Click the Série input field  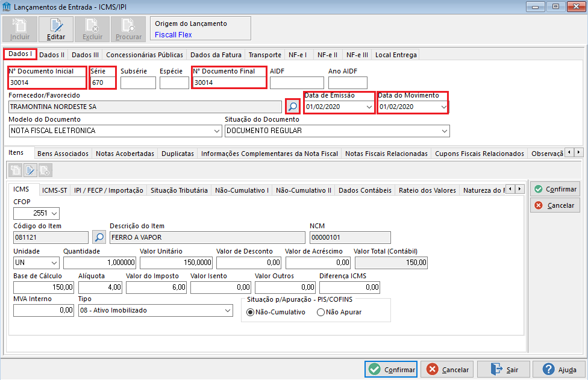click(103, 83)
